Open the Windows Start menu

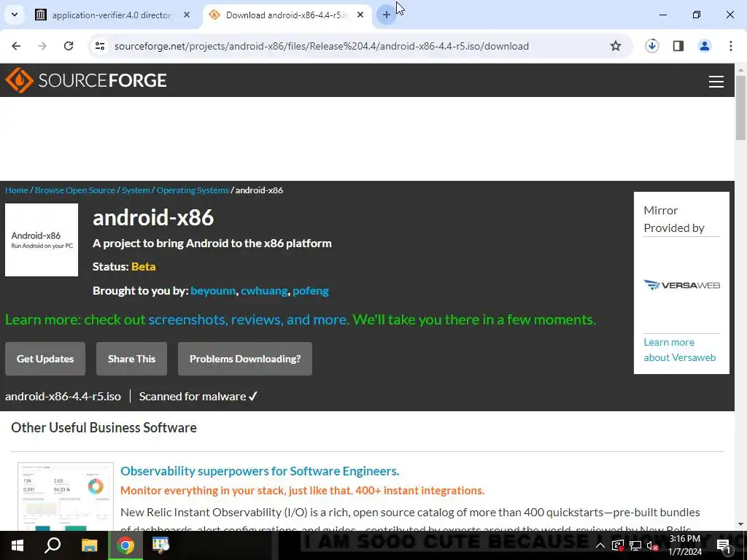click(x=18, y=545)
